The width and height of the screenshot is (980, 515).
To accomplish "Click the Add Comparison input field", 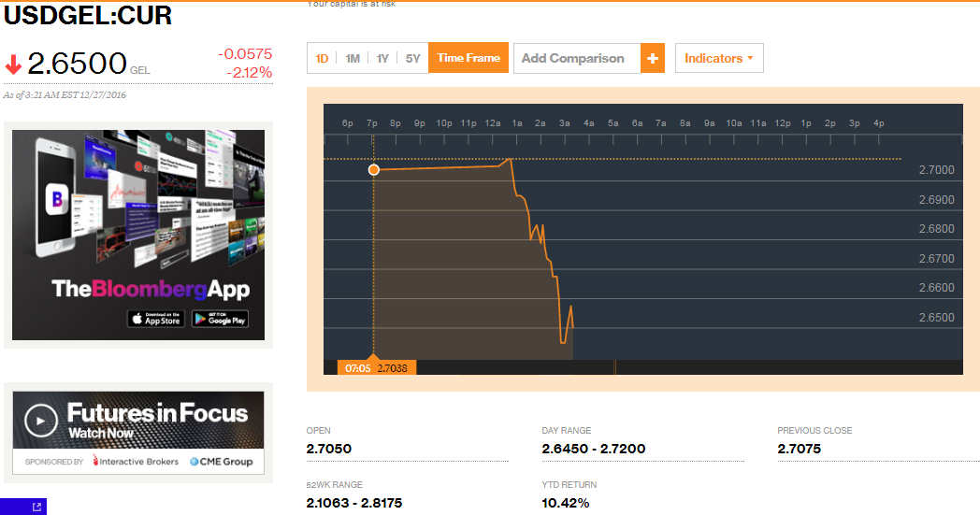I will [576, 58].
